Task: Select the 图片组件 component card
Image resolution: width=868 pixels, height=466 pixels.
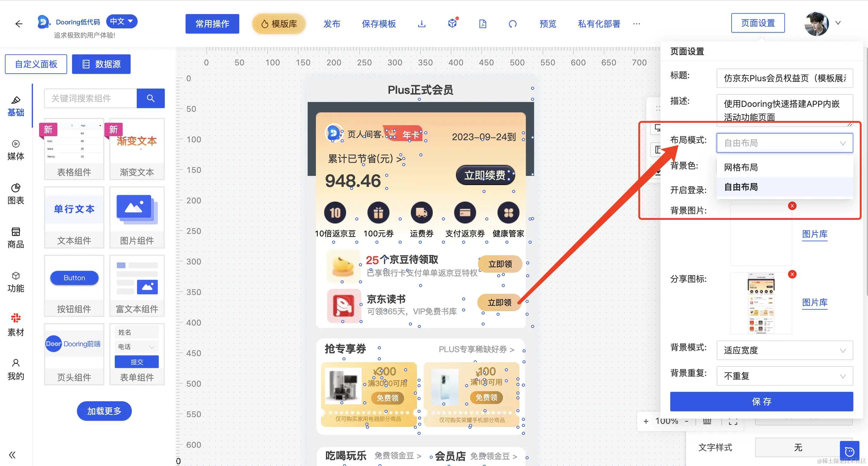Action: 137,217
